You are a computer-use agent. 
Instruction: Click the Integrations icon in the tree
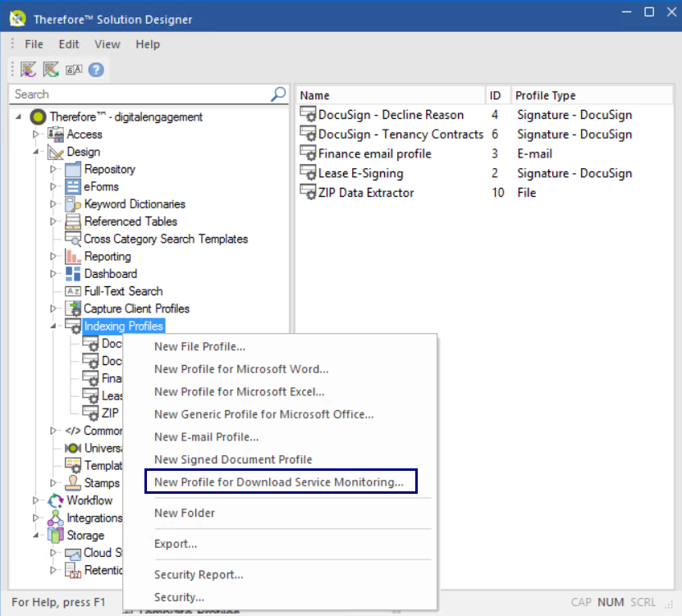56,518
